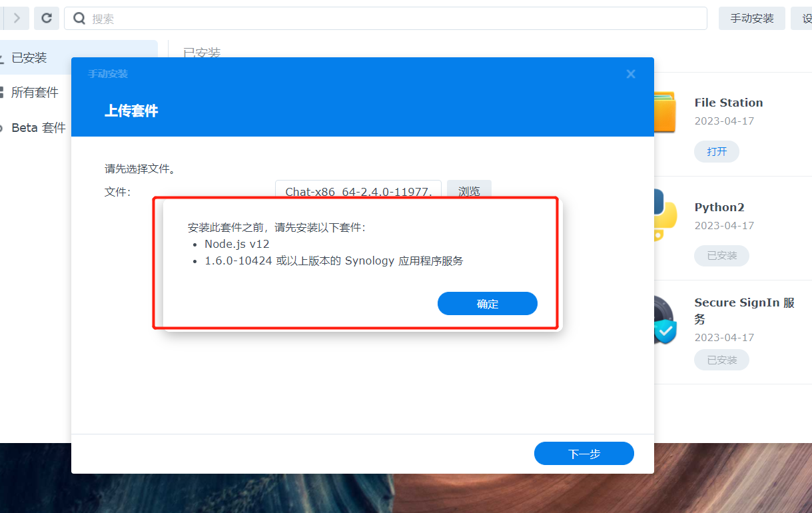Screen dimensions: 812x513
Task: Focus the 搜索 search field
Action: pos(386,19)
